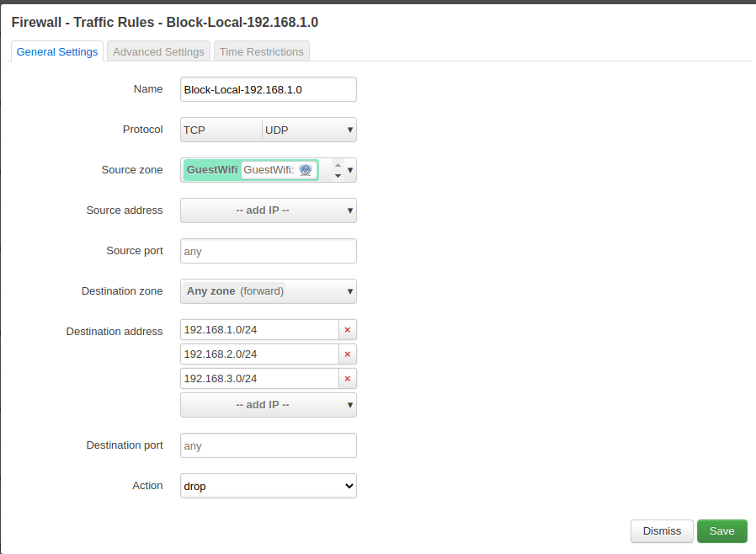
Task: Click the 'Any zone (forward)' label
Action: (x=235, y=291)
